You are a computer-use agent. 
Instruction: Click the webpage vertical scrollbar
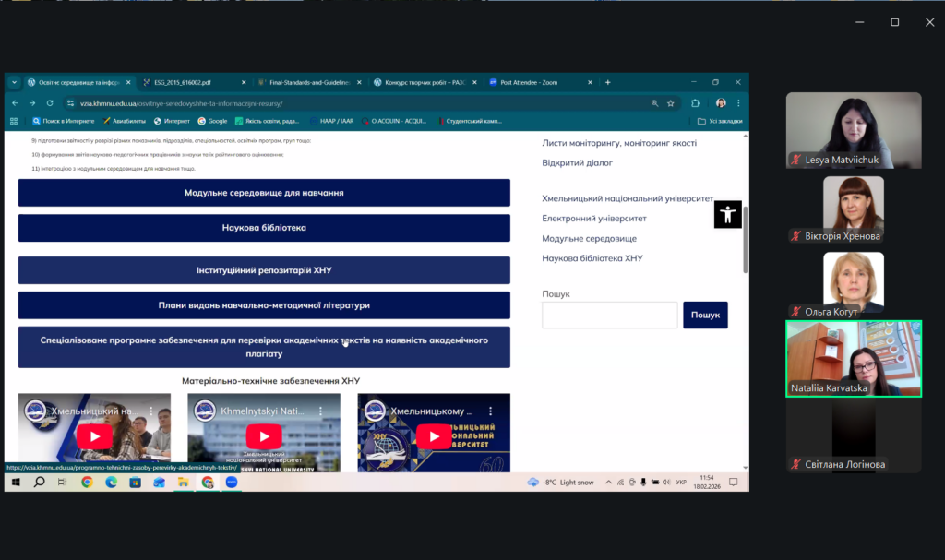(745, 240)
